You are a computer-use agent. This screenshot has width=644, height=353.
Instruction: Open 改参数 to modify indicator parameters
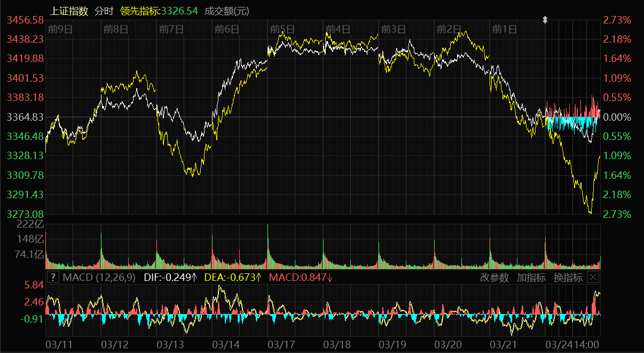[x=494, y=277]
